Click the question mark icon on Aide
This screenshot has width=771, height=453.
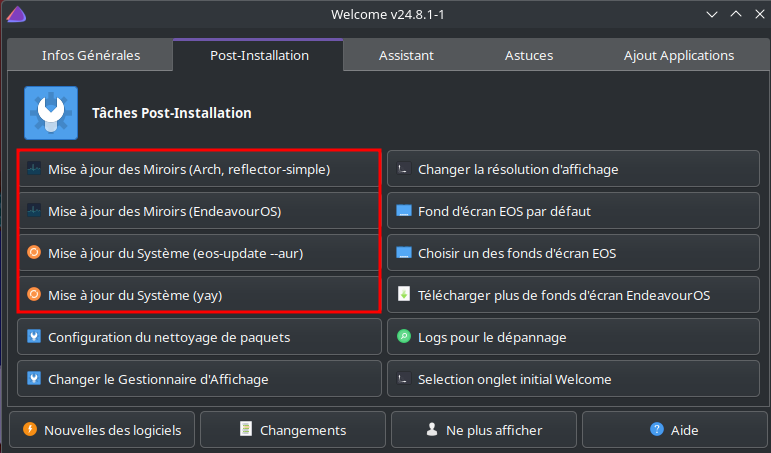click(x=656, y=430)
